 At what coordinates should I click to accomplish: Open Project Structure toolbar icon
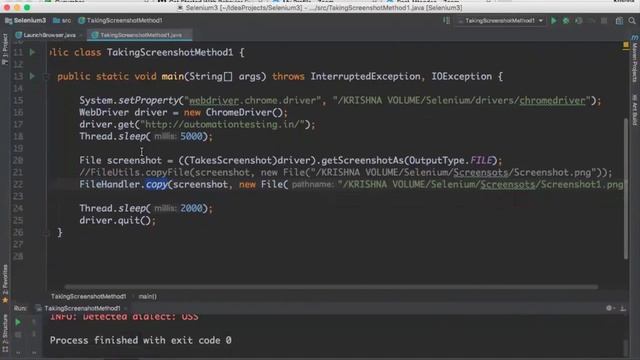pyautogui.click(x=619, y=20)
